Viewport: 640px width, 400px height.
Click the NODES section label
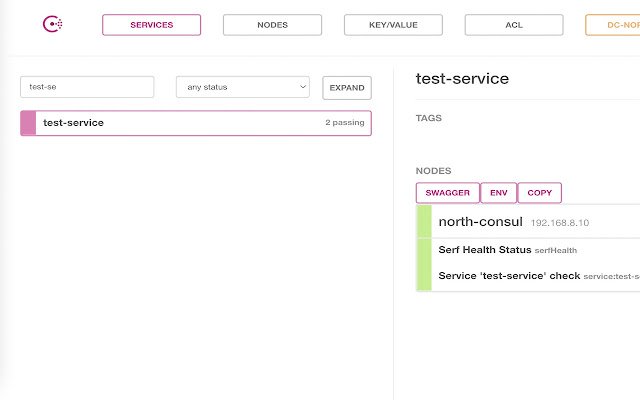[x=433, y=171]
